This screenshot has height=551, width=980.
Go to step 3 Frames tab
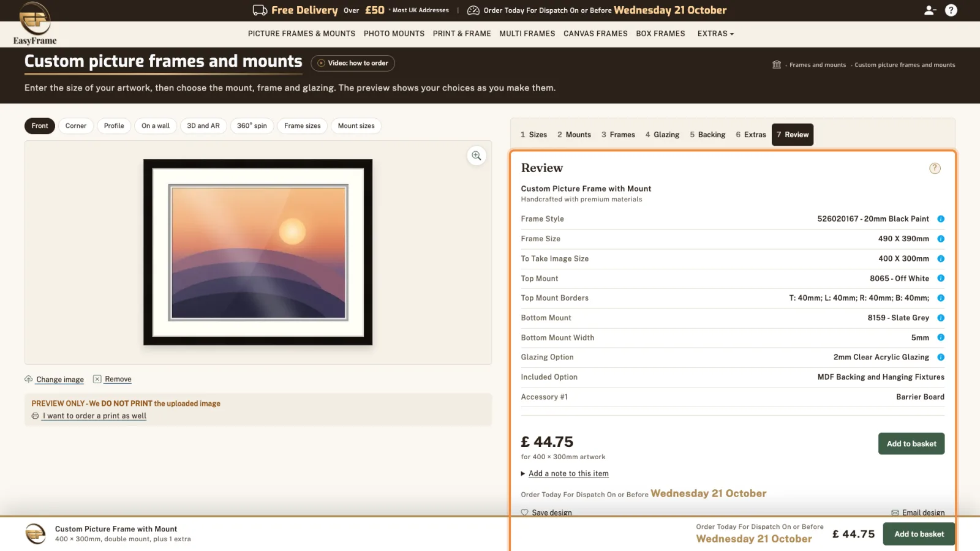click(x=618, y=135)
